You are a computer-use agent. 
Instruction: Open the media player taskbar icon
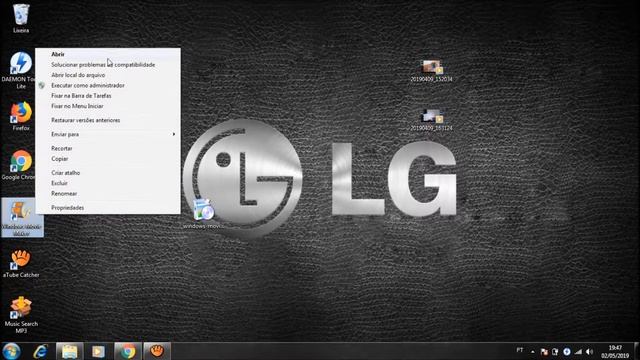(x=98, y=351)
